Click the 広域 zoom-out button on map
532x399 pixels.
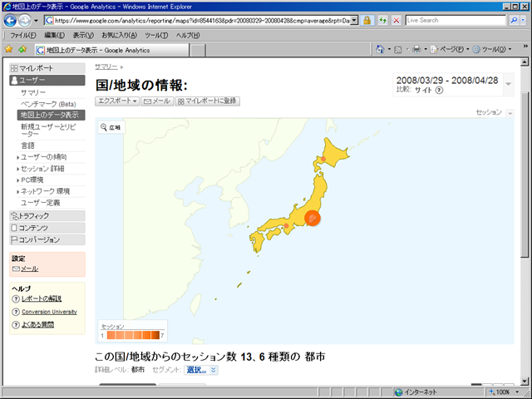111,127
